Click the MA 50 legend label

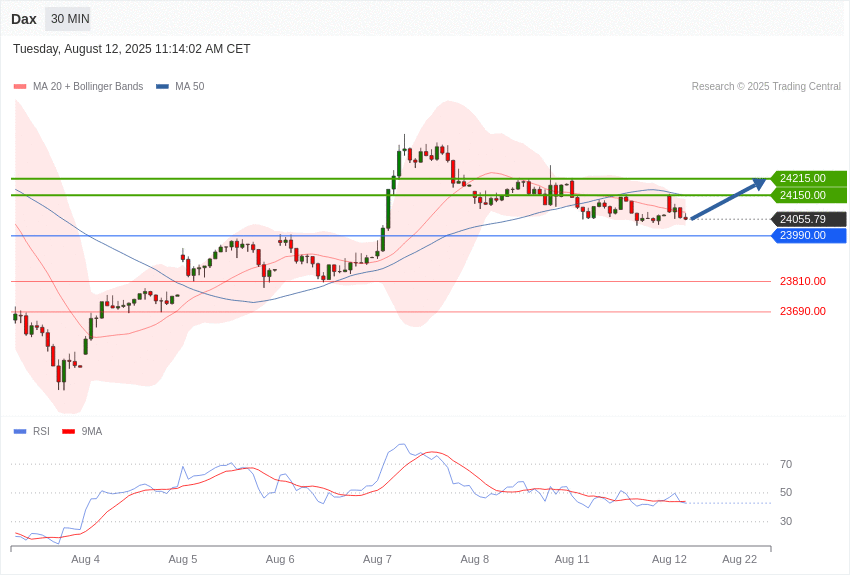[x=190, y=86]
